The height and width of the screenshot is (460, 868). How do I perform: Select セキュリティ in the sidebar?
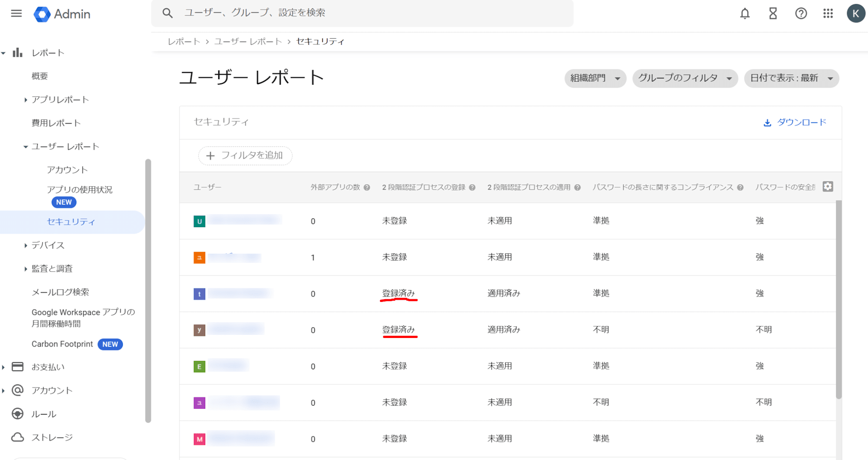[71, 222]
